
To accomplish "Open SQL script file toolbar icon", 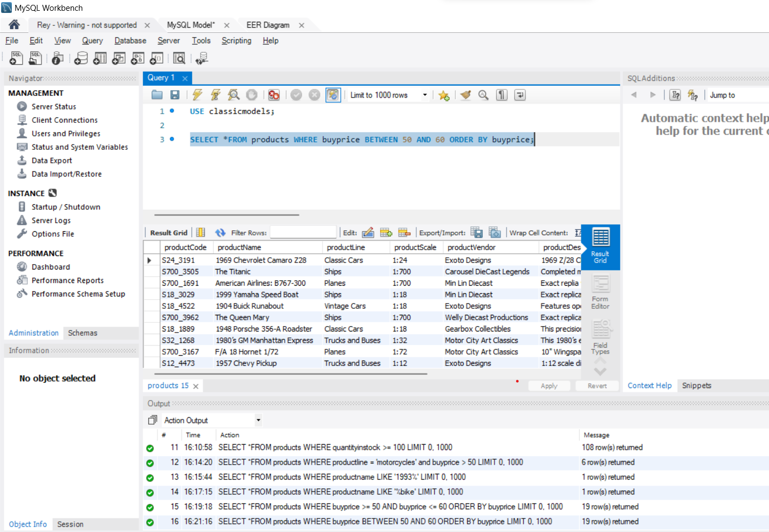I will pyautogui.click(x=36, y=58).
